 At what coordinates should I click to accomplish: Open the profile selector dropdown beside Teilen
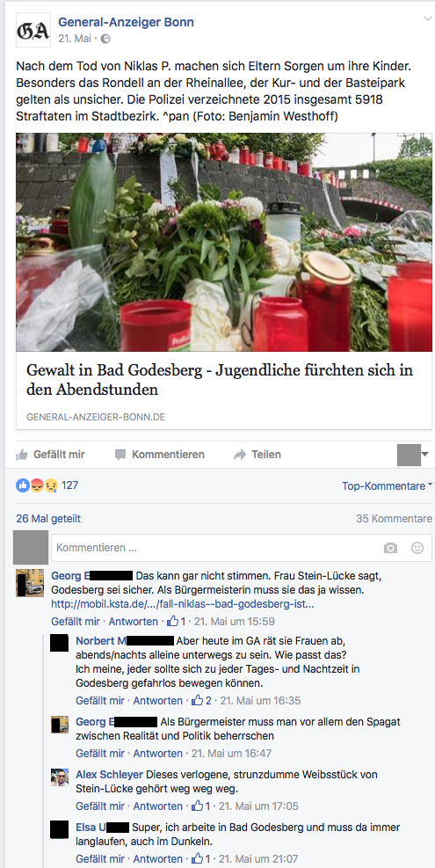click(413, 455)
